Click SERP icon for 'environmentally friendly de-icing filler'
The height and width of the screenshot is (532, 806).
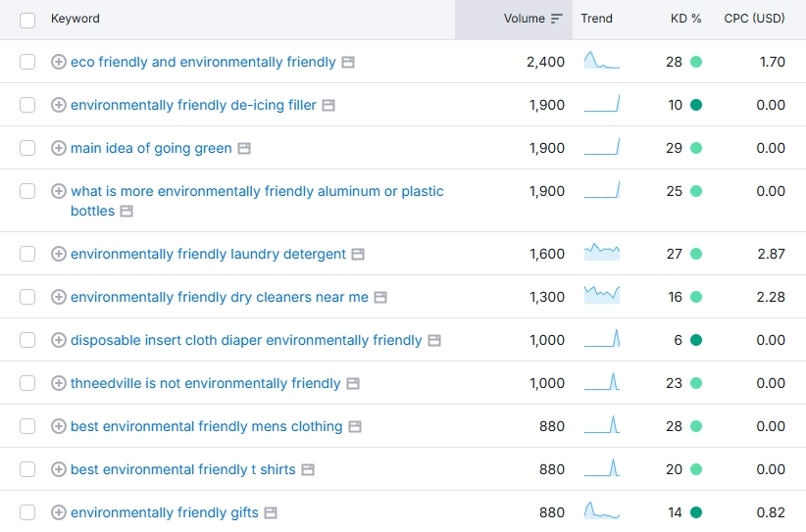328,105
